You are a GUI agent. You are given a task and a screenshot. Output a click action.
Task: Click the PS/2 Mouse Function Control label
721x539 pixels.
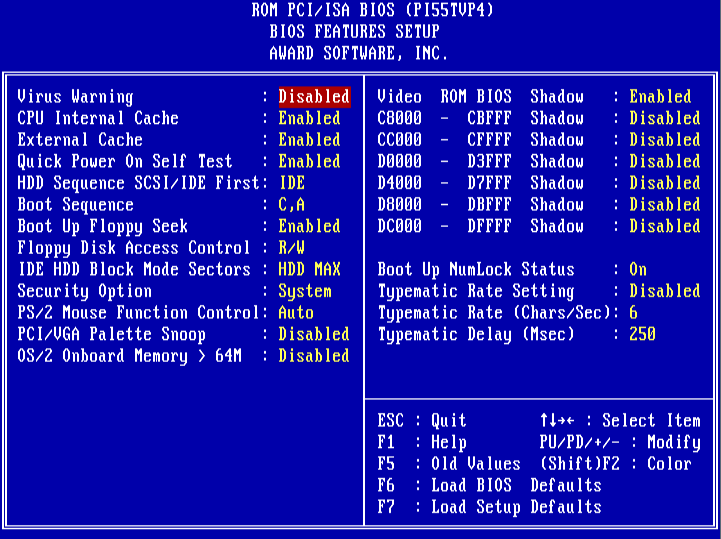coord(138,313)
